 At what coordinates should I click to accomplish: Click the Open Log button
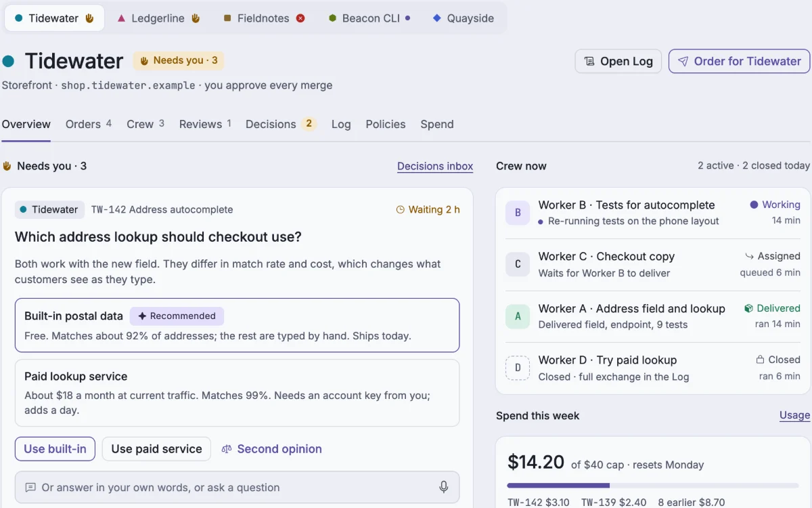point(618,61)
